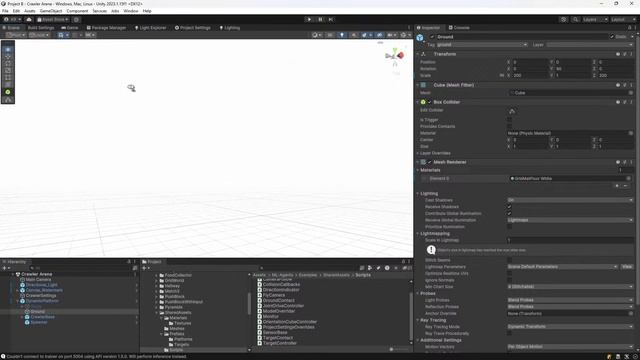Image resolution: width=640 pixels, height=360 pixels.
Task: Toggle Contribute Global Illumination checkbox
Action: pos(509,213)
